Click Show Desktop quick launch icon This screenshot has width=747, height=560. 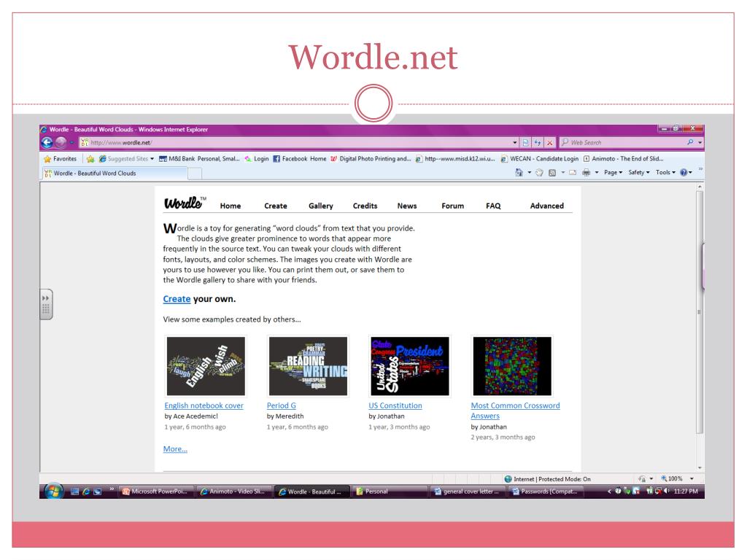[x=74, y=491]
